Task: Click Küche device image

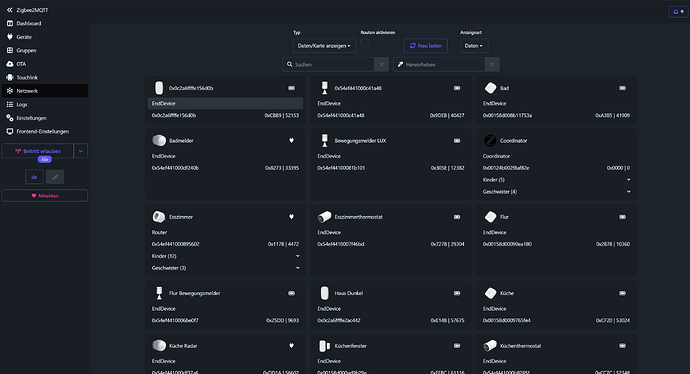Action: click(x=490, y=293)
